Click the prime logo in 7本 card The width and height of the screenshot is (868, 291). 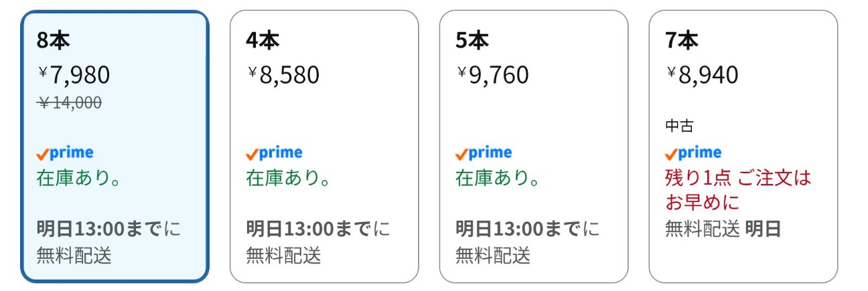point(694,153)
